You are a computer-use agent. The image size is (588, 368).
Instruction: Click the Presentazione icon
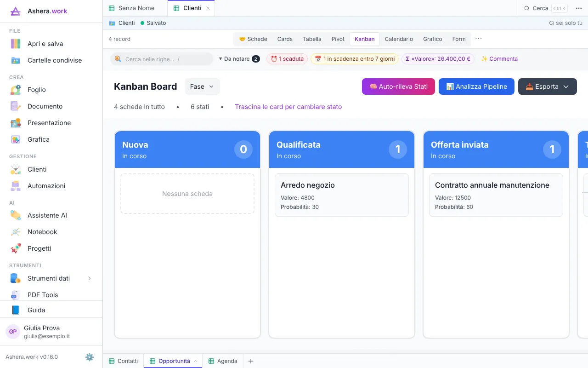coord(16,123)
